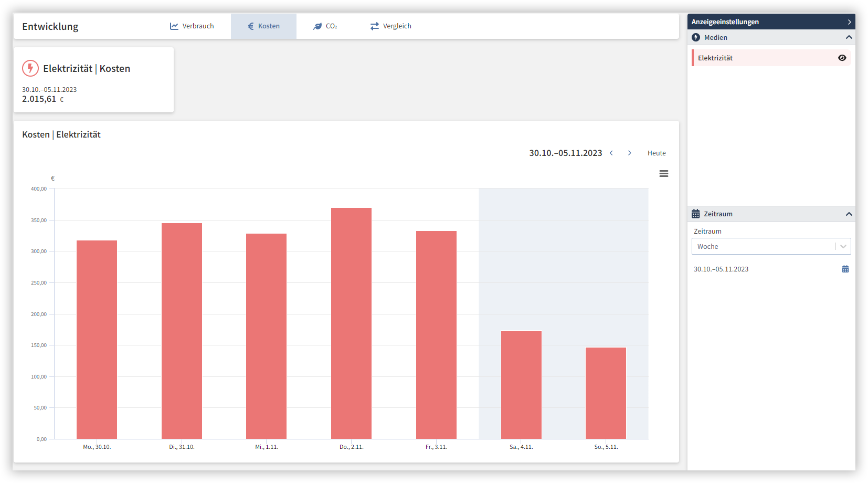
Task: Switch to the CO₂ tab
Action: tap(325, 26)
